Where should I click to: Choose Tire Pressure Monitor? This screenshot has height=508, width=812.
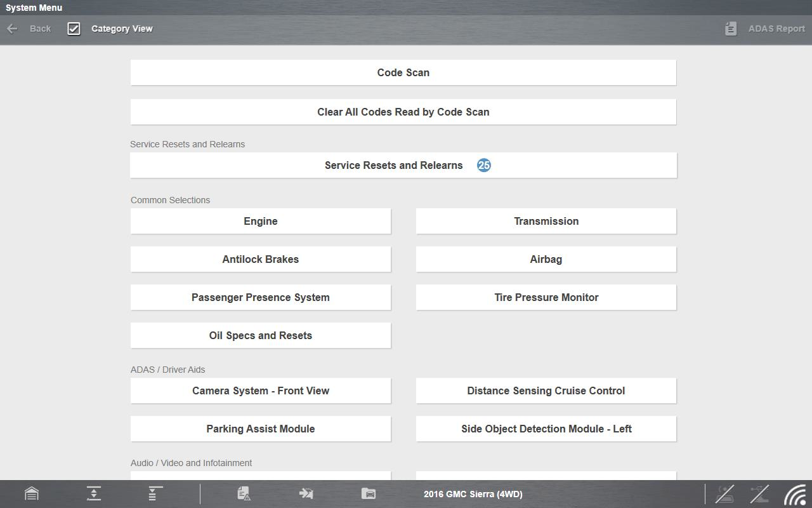tap(546, 297)
